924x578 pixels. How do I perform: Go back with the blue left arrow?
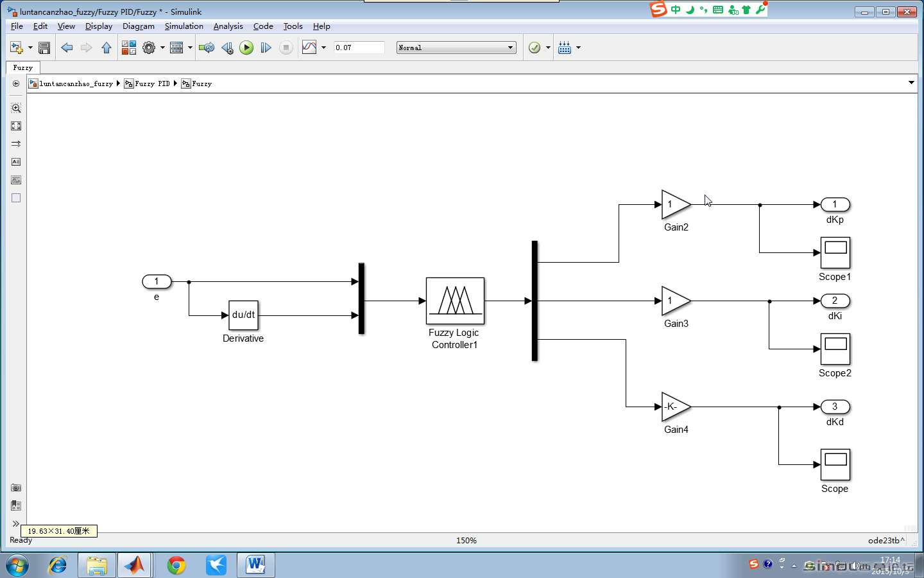point(67,48)
